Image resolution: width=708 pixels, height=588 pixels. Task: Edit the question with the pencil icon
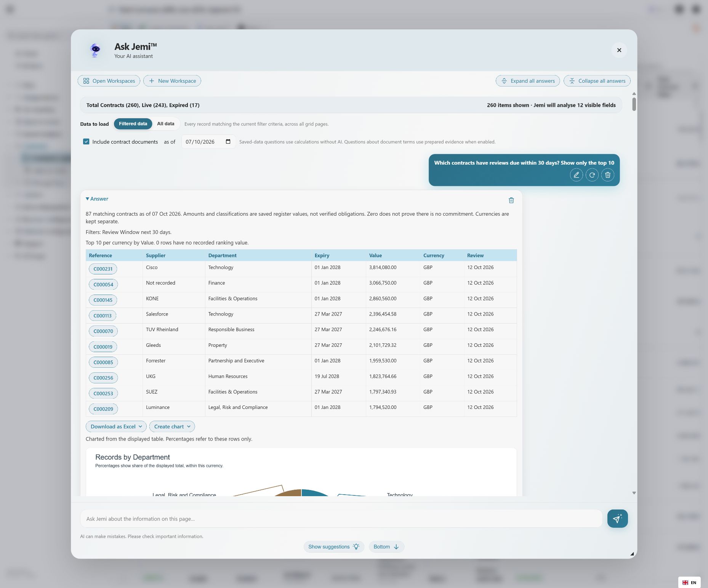point(576,175)
